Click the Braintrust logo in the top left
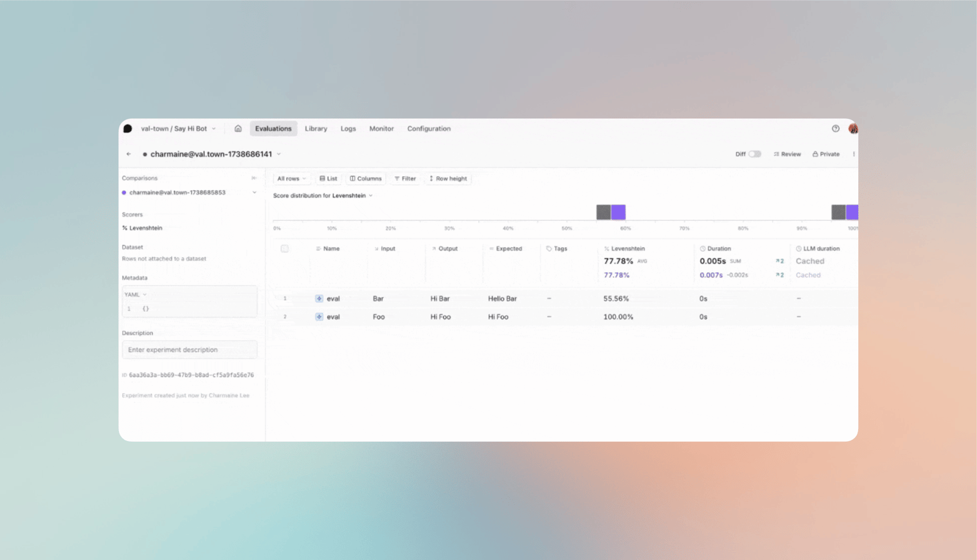 (128, 128)
